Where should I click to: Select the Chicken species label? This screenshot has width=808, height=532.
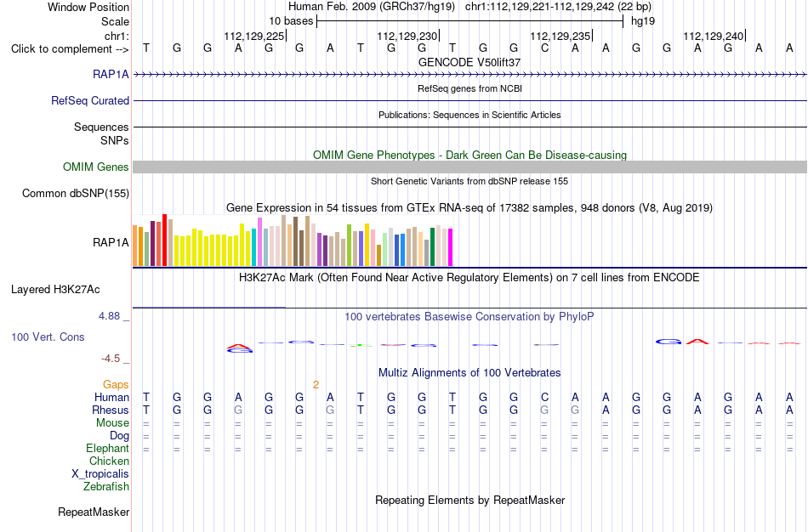tap(109, 461)
